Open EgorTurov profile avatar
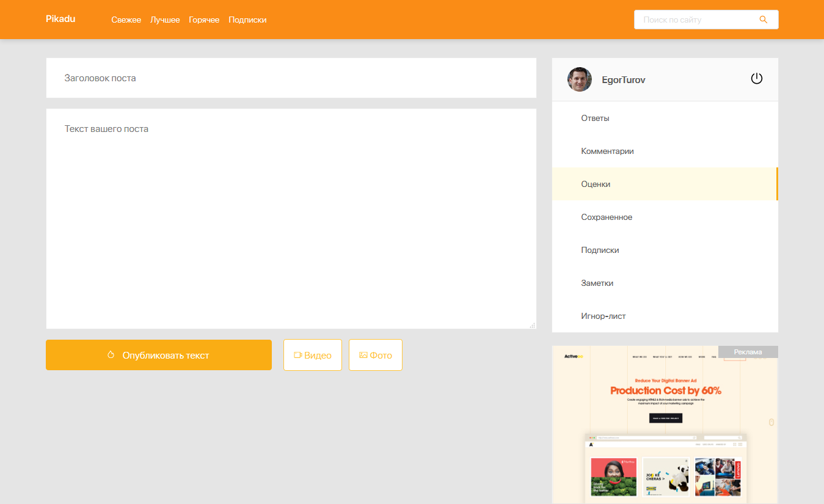 tap(580, 79)
